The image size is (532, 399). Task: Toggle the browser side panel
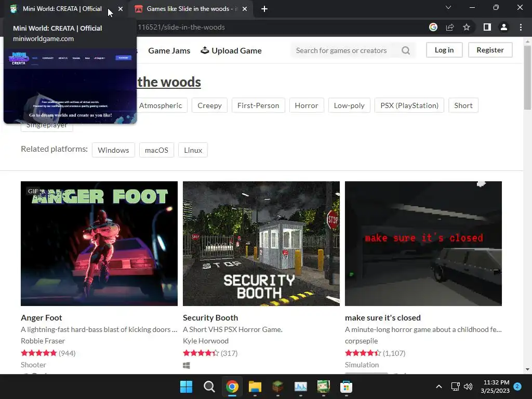pyautogui.click(x=487, y=27)
